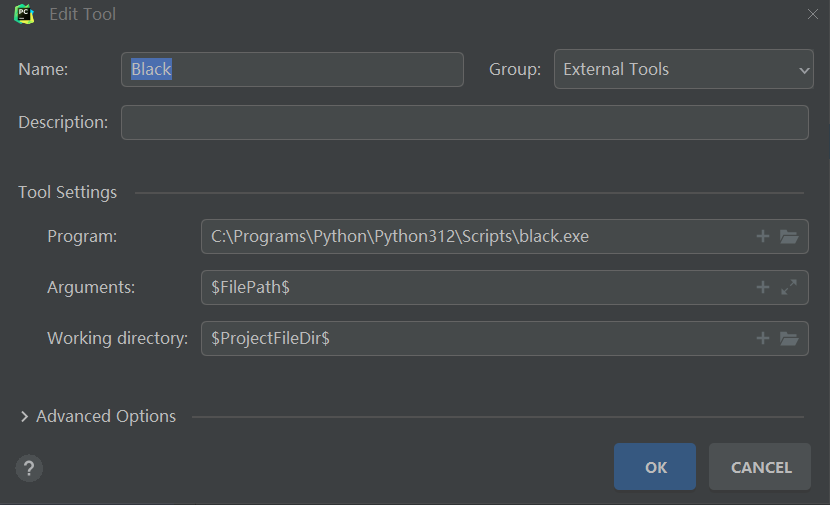The width and height of the screenshot is (830, 505).
Task: Click the PyCharm logo in title bar
Action: coord(25,14)
